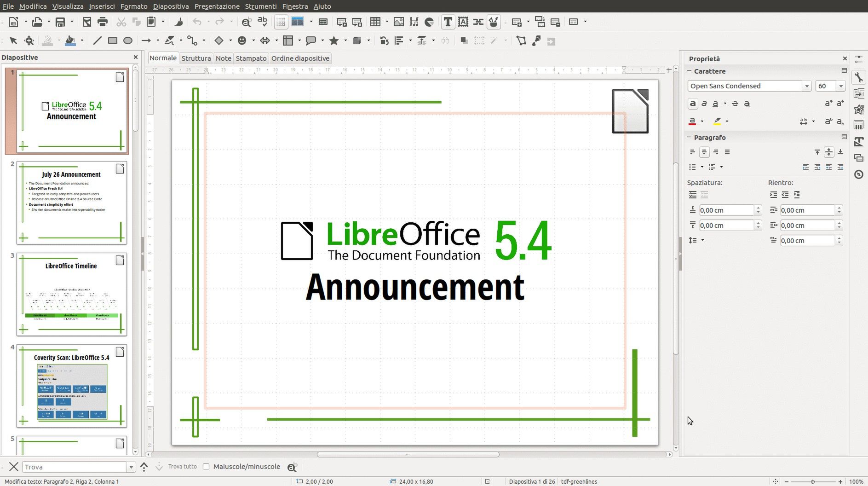
Task: Switch to the Note tab
Action: tap(224, 58)
